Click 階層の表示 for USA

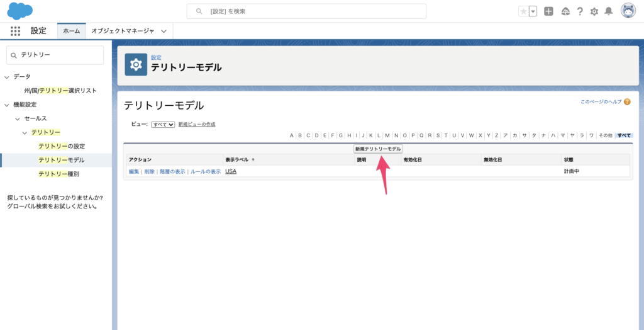pyautogui.click(x=172, y=171)
